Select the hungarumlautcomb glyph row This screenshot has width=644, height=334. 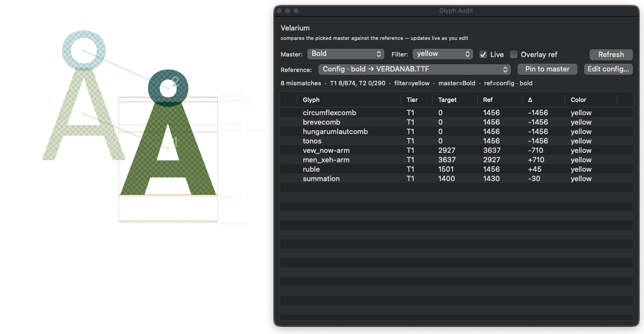click(457, 131)
